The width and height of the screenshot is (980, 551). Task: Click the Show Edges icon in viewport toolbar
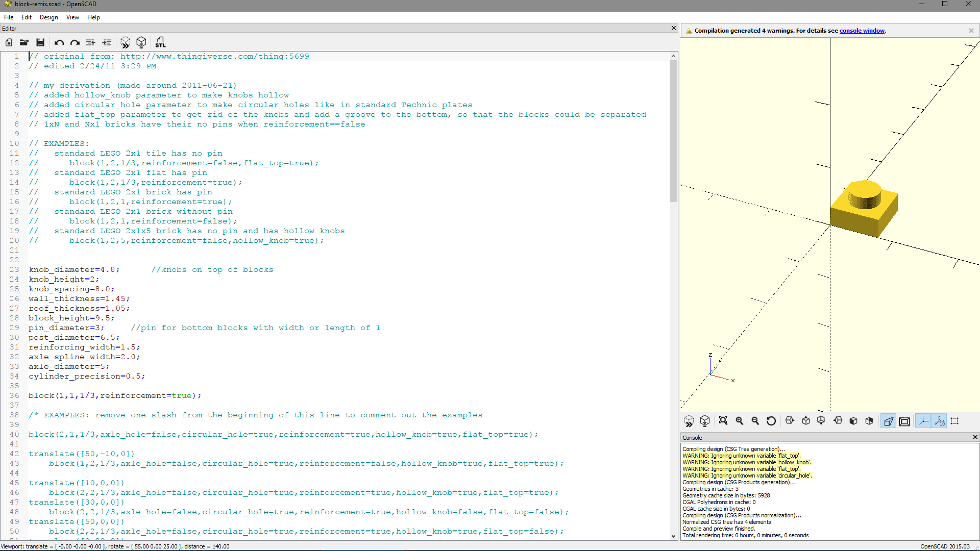click(x=954, y=421)
